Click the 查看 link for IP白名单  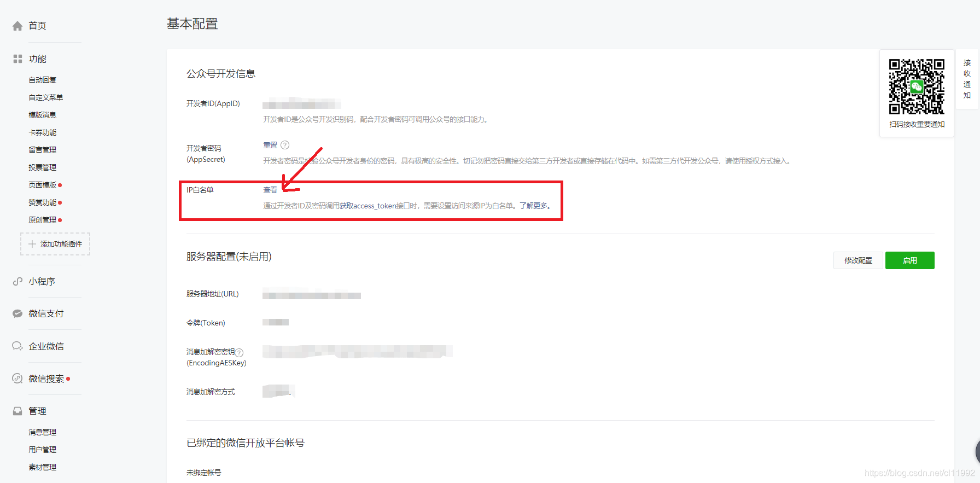[x=270, y=190]
